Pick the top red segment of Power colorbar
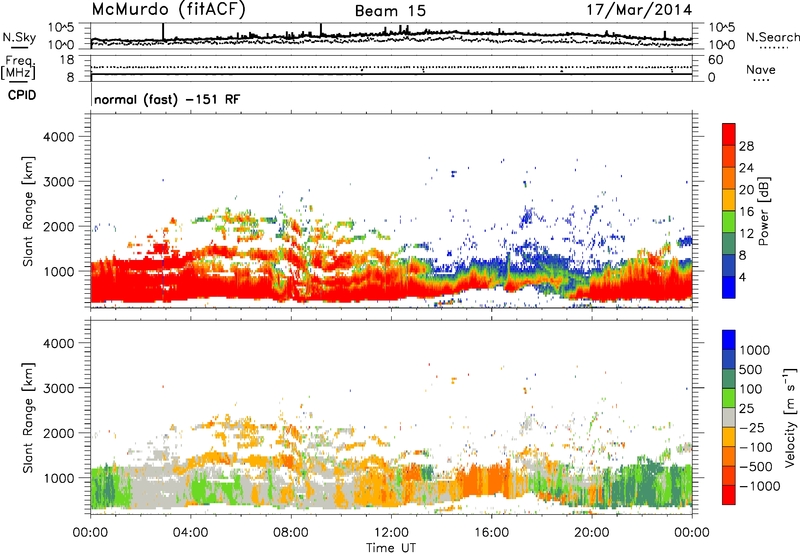800x554 pixels. click(x=729, y=135)
